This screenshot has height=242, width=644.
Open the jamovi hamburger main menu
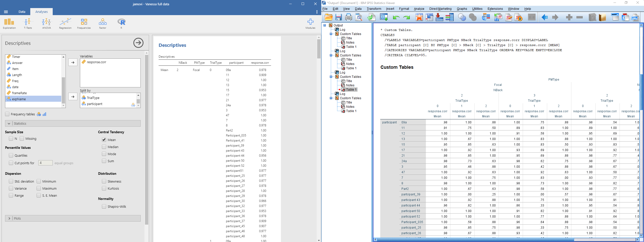click(6, 12)
